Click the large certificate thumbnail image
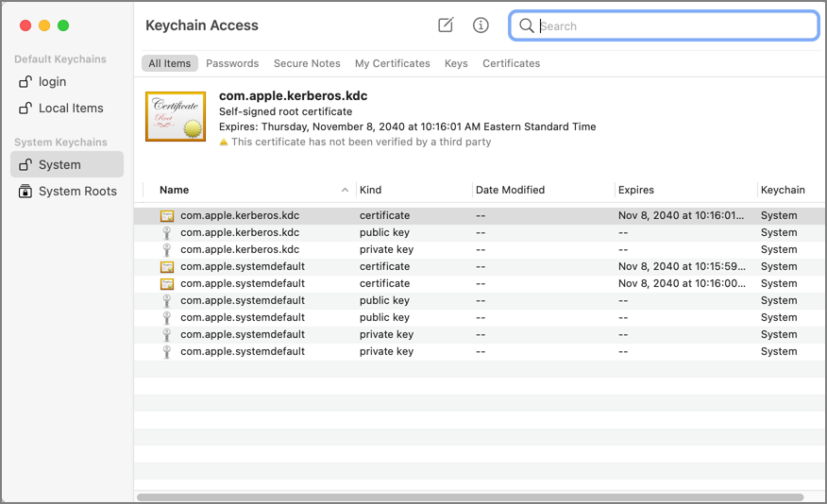 176,116
